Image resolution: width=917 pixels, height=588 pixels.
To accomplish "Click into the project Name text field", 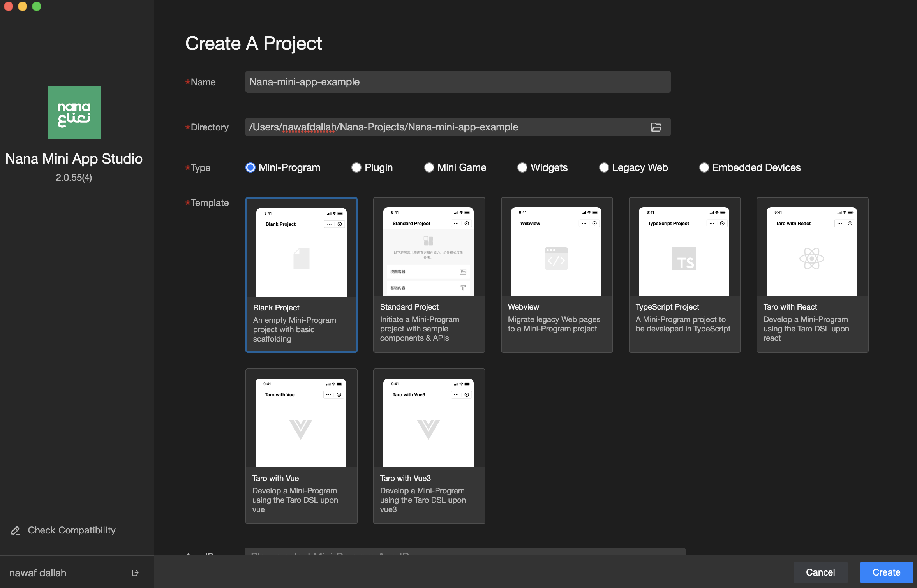I will pos(458,82).
